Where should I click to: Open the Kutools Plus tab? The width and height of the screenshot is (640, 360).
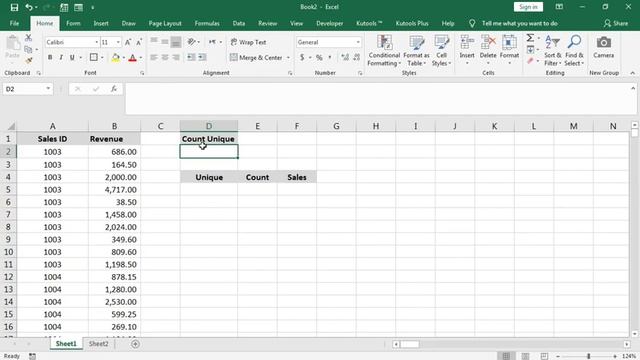tap(412, 23)
